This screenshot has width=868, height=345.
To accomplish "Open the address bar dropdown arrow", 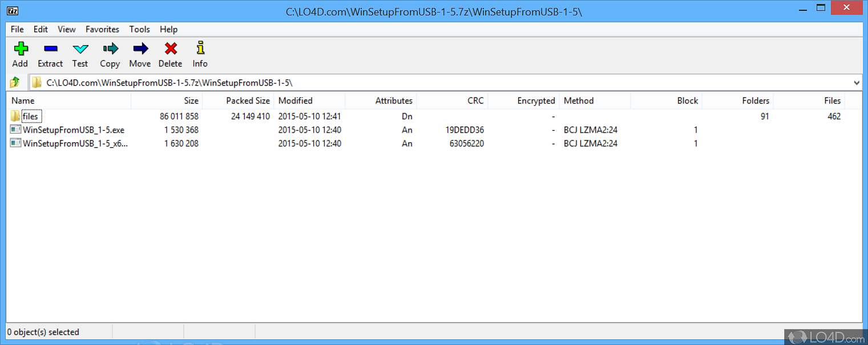I will pyautogui.click(x=857, y=82).
